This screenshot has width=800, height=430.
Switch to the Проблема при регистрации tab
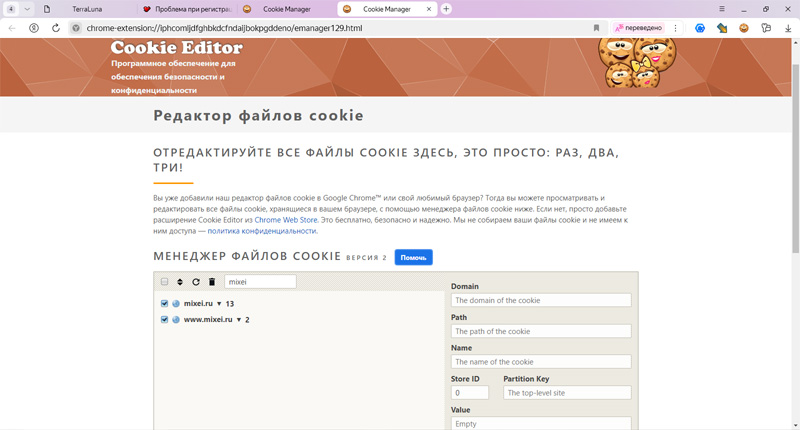(187, 9)
